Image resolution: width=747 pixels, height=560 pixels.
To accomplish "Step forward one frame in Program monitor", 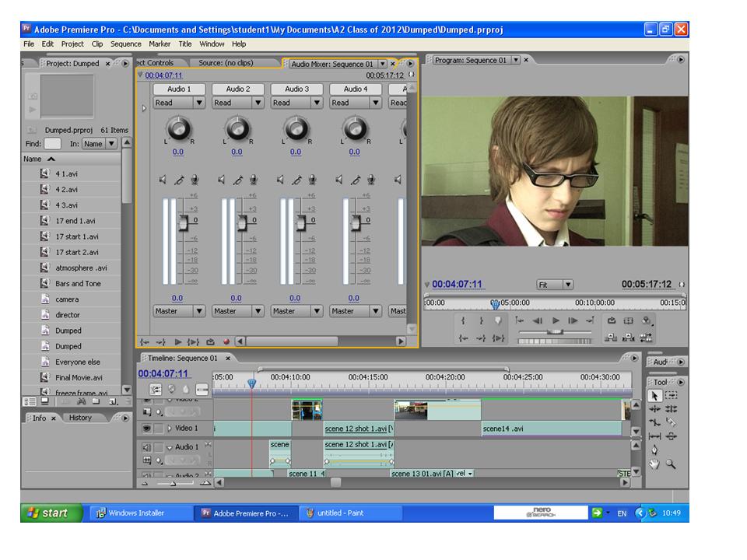I will tap(573, 321).
